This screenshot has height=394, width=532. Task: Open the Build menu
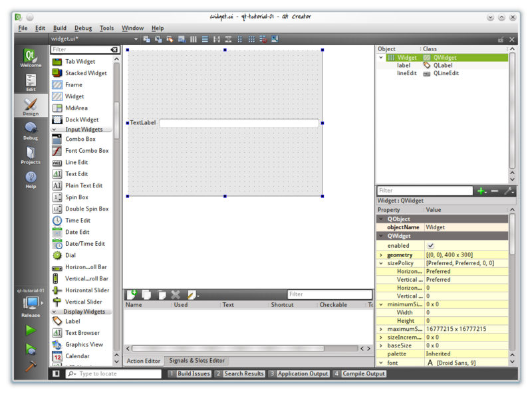[60, 29]
